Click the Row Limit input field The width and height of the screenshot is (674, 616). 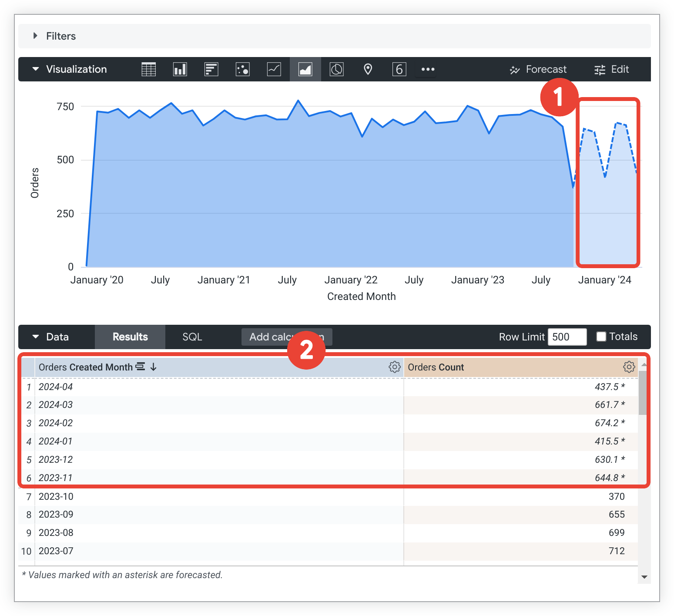567,337
